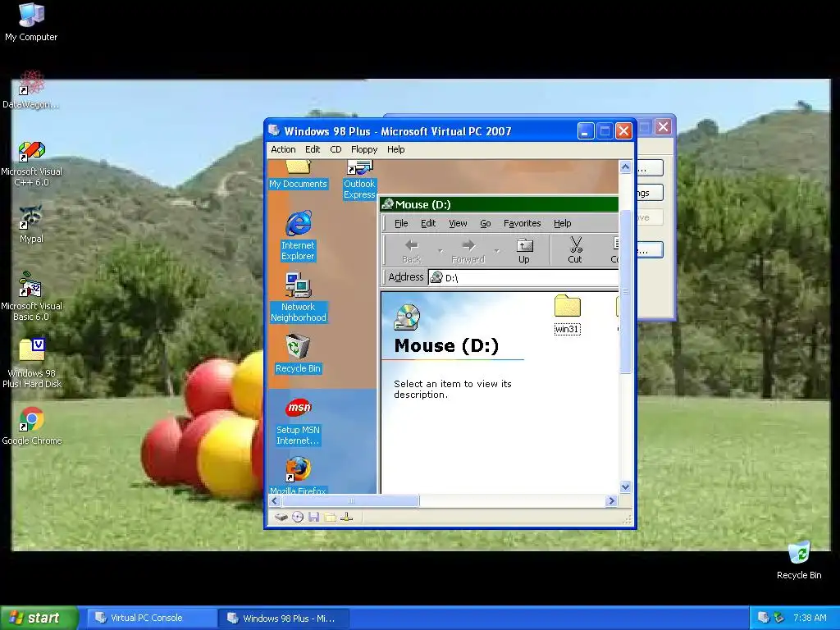This screenshot has height=630, width=840.
Task: Click the vertical scrollbar thumb
Action: pyautogui.click(x=625, y=292)
